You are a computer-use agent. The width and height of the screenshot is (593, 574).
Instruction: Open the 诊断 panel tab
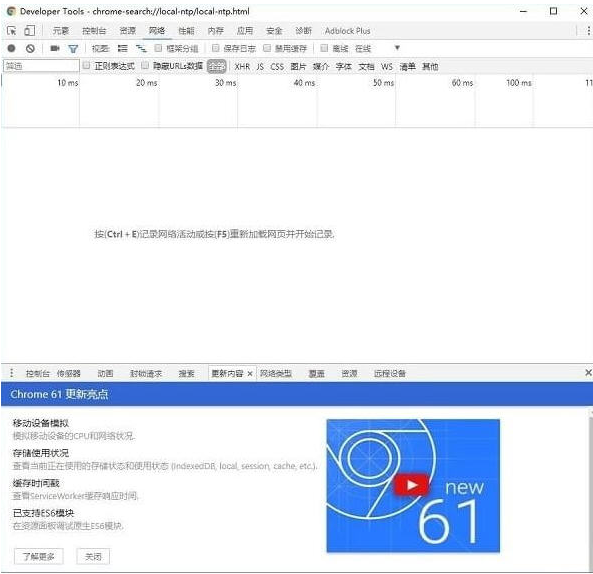click(303, 31)
